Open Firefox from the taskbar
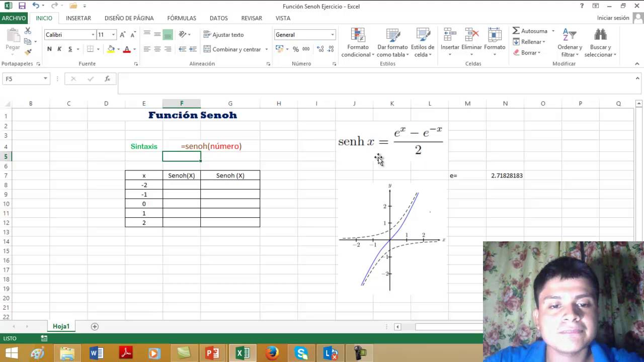 (x=272, y=353)
